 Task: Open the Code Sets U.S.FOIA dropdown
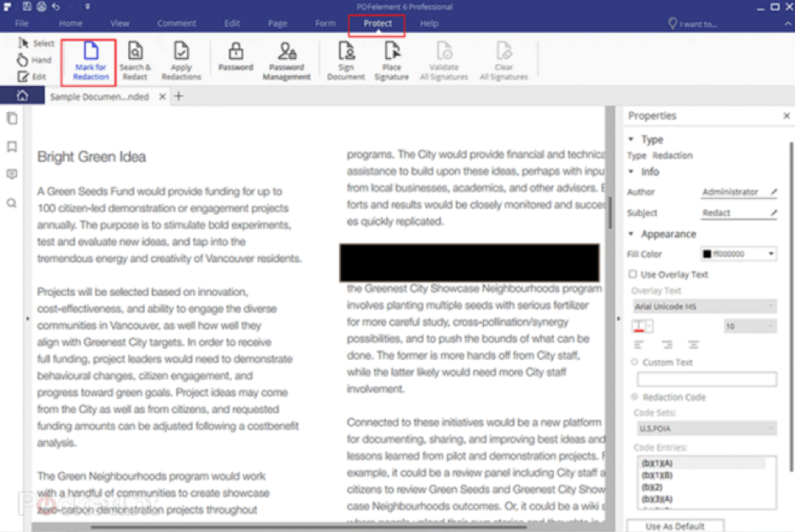706,429
